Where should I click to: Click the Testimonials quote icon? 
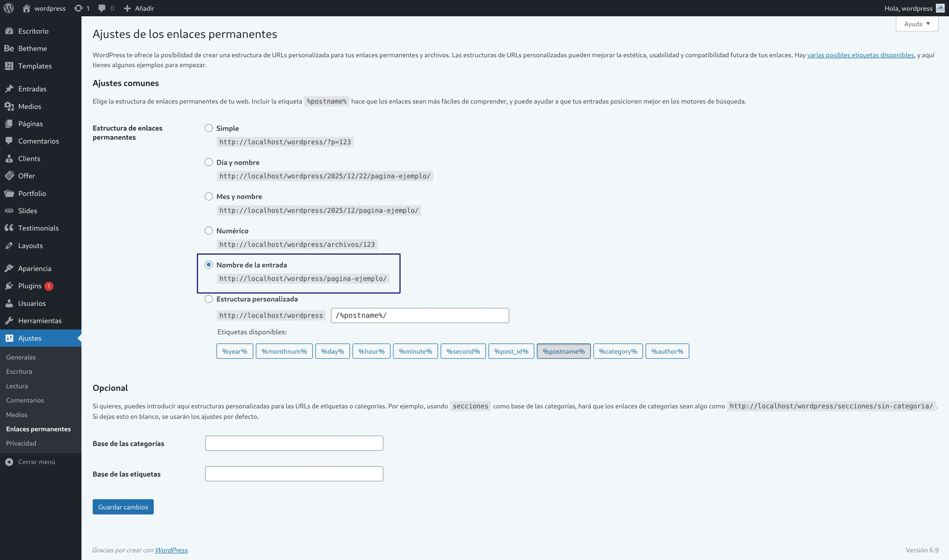(x=9, y=228)
